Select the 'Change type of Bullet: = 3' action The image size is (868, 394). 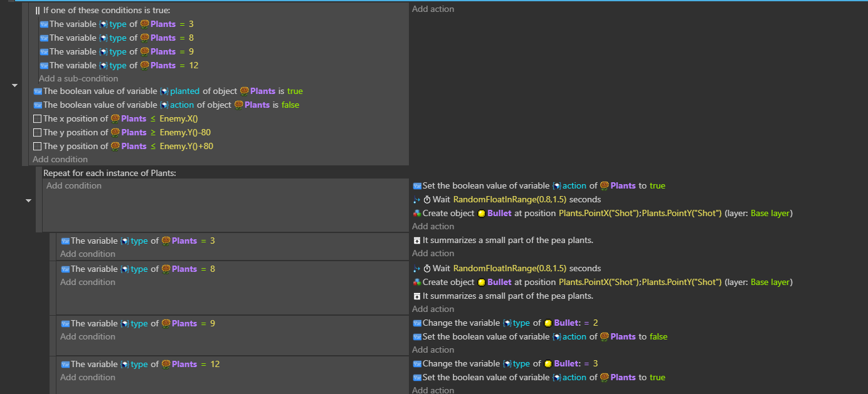(x=505, y=364)
